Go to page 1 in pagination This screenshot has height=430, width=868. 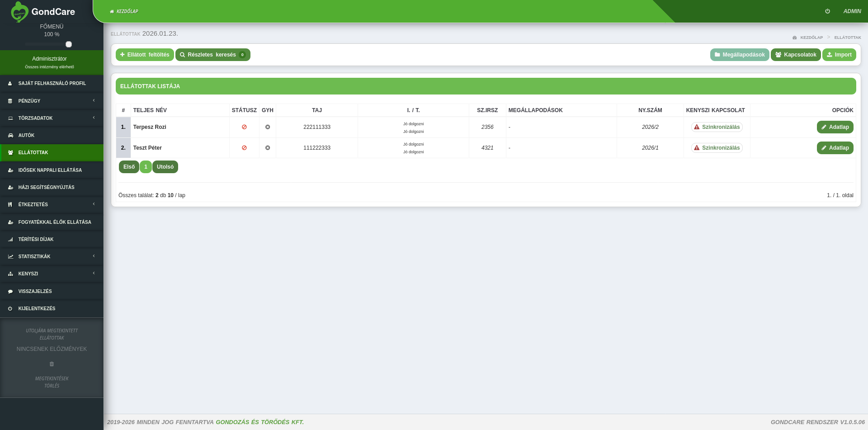(x=146, y=167)
